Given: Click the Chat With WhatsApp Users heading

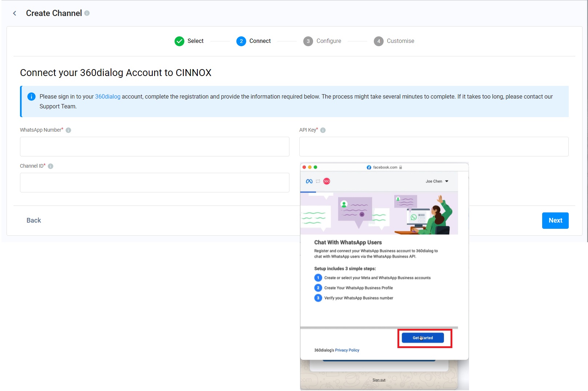Looking at the screenshot, I should coord(348,243).
